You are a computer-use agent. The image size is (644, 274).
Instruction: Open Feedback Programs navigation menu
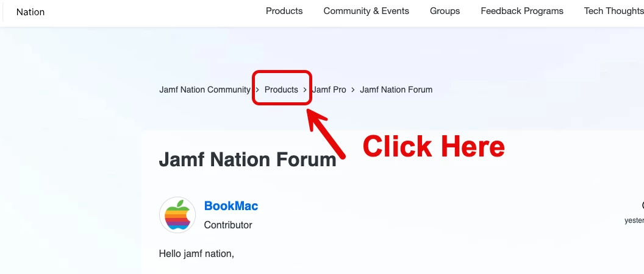522,11
